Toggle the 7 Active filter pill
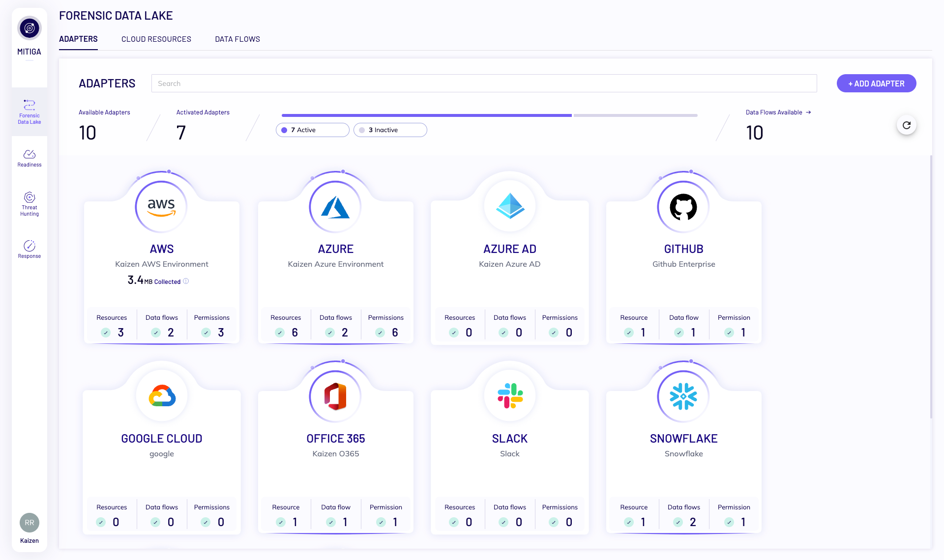 312,130
